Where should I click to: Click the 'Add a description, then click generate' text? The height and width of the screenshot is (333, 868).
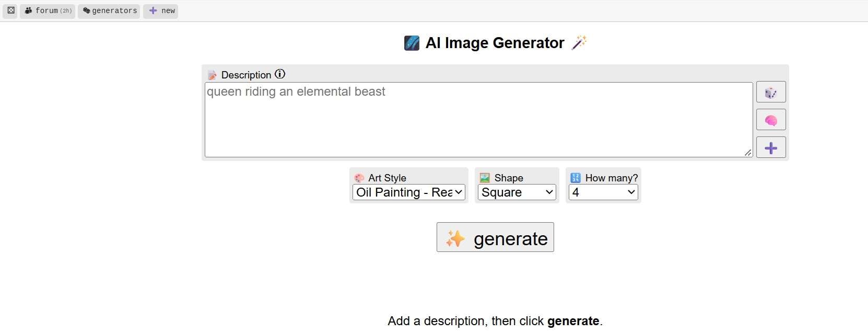pyautogui.click(x=495, y=321)
